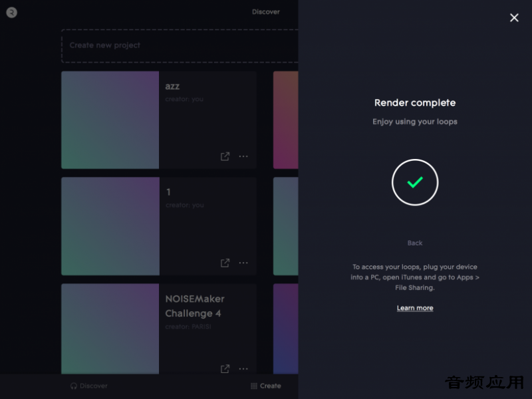The height and width of the screenshot is (399, 532).
Task: Click Create new project box
Action: (x=180, y=46)
